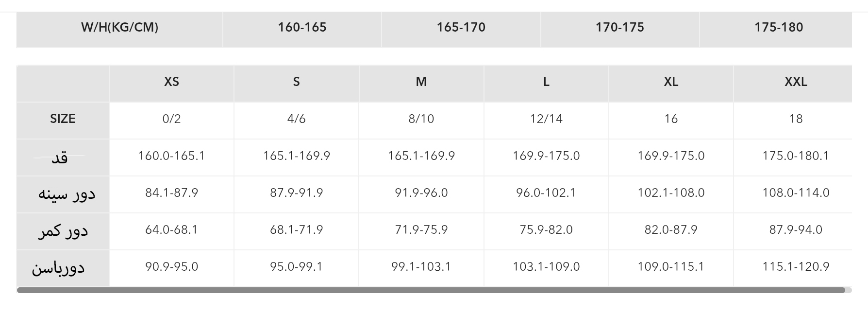
Task: Select the 160-165 height range header
Action: [x=302, y=27]
